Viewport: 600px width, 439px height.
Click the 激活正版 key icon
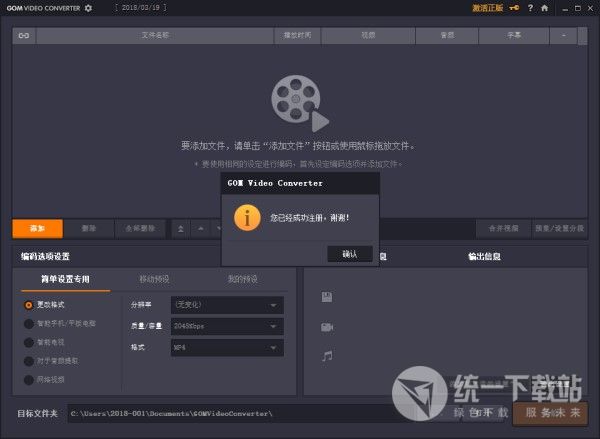514,8
